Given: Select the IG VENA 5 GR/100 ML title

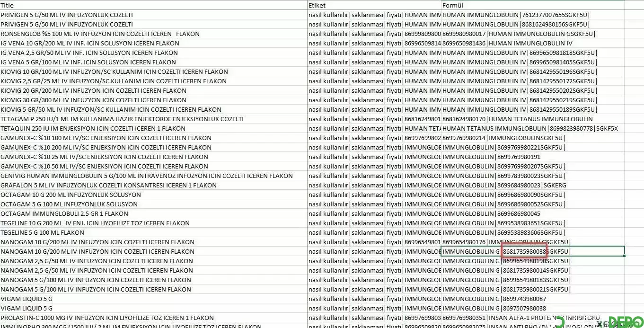Looking at the screenshot, I should [153, 62].
